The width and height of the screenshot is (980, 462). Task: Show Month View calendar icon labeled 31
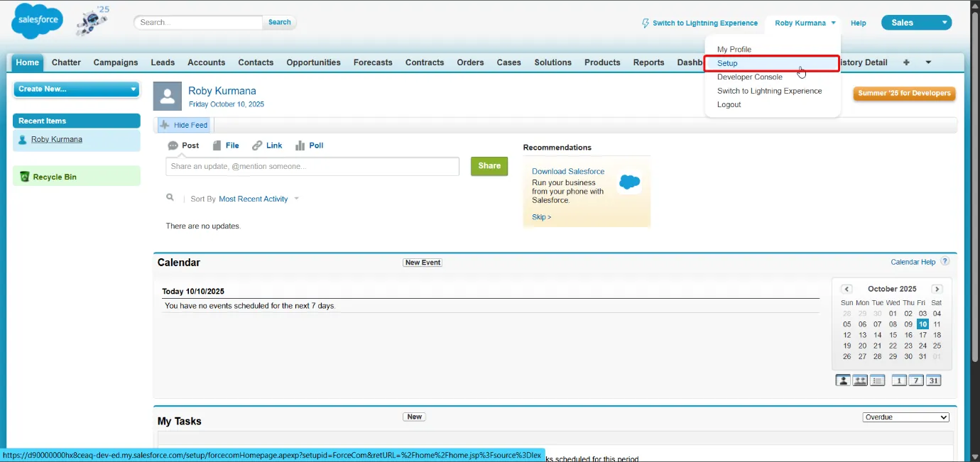[934, 380]
